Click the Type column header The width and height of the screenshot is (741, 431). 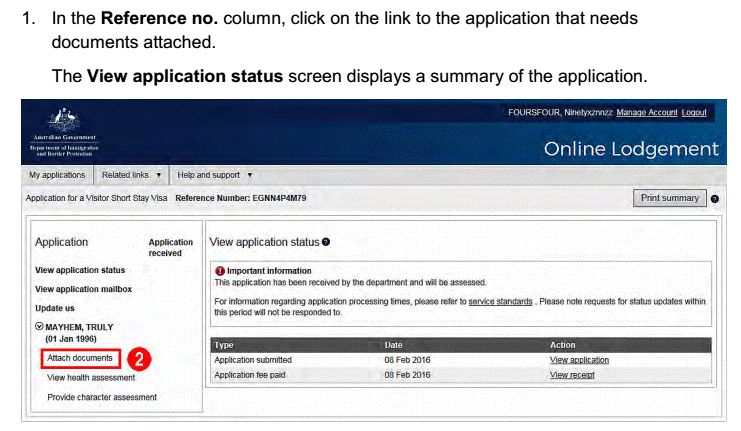click(x=224, y=345)
